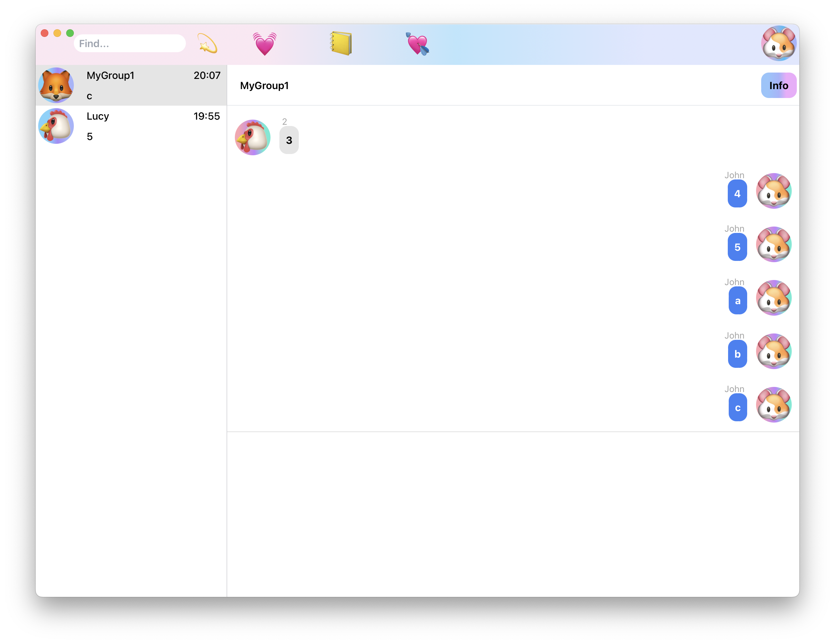835x644 pixels.
Task: Click the pink beating heart icon
Action: point(264,44)
